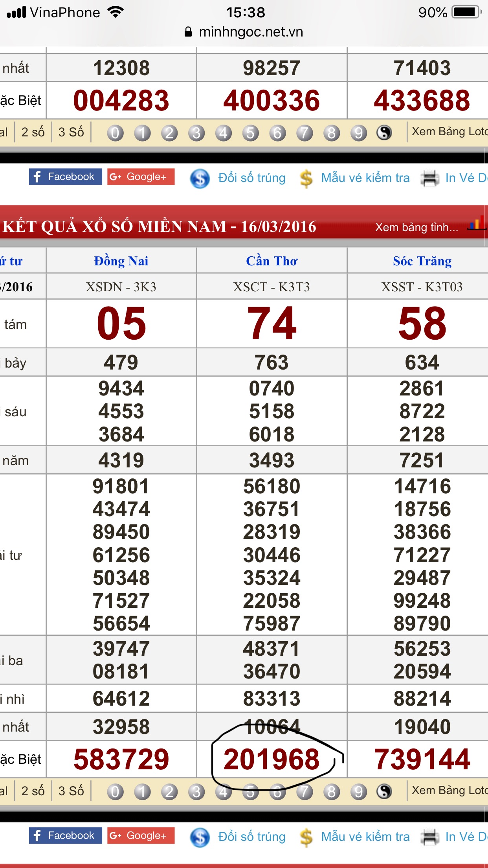Click the yin-yang icon in the bottom filter row
488x868 pixels.
coord(384,791)
